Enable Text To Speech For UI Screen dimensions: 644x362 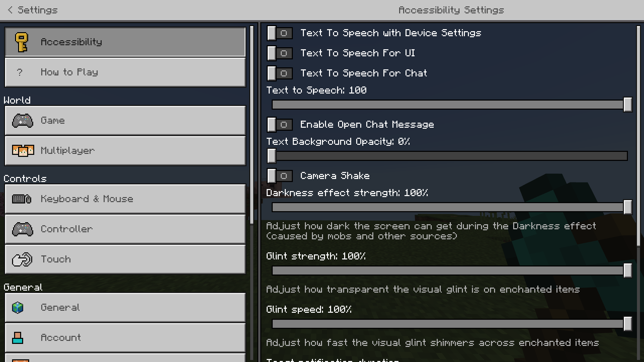click(280, 53)
